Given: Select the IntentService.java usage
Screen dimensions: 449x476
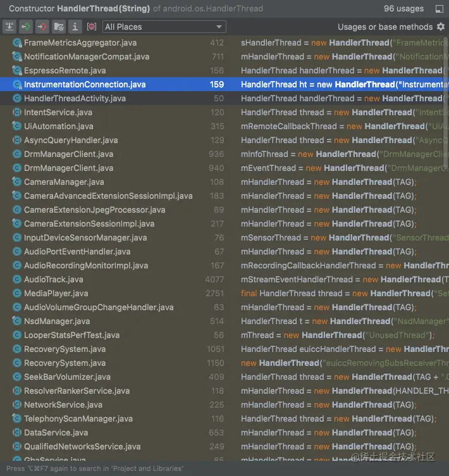Looking at the screenshot, I should (225, 112).
